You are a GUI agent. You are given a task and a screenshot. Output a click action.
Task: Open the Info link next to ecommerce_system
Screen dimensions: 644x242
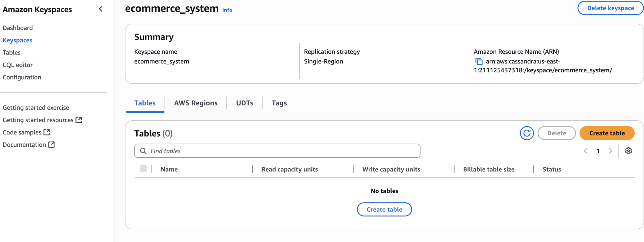[227, 10]
